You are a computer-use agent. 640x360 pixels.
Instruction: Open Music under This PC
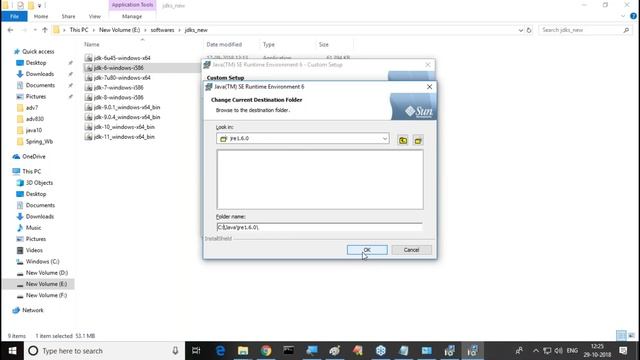33,228
